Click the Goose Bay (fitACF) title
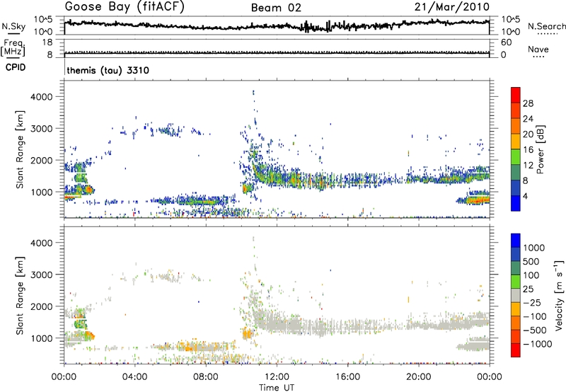 click(125, 7)
